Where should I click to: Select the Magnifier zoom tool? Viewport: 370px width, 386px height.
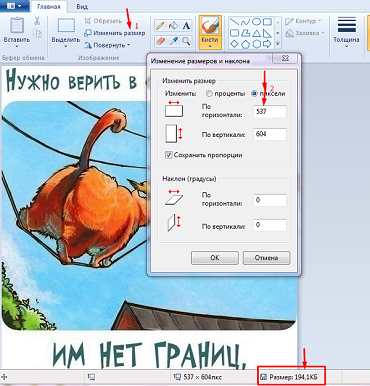186,41
